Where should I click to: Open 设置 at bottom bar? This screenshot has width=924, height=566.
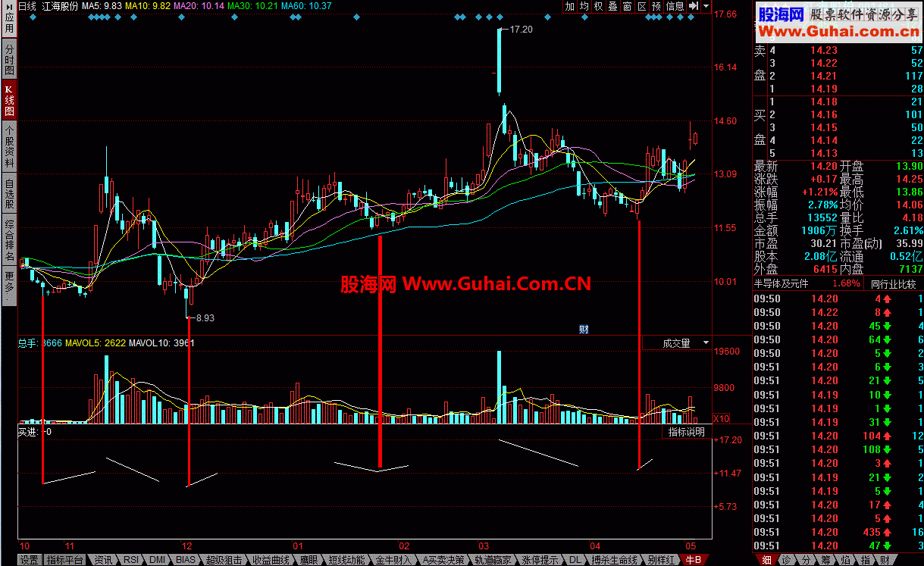click(29, 560)
